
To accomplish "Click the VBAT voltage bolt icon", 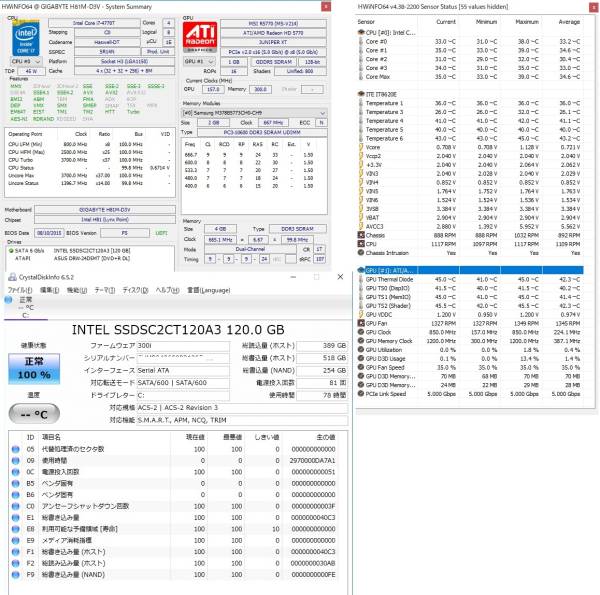I will [360, 217].
